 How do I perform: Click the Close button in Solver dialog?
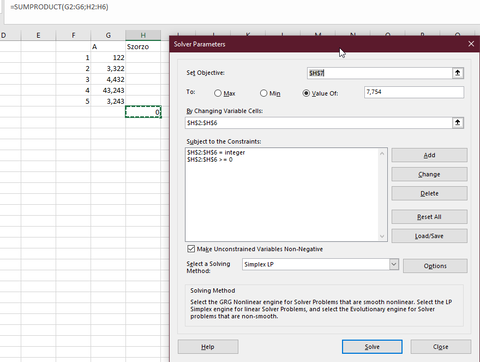tap(441, 347)
